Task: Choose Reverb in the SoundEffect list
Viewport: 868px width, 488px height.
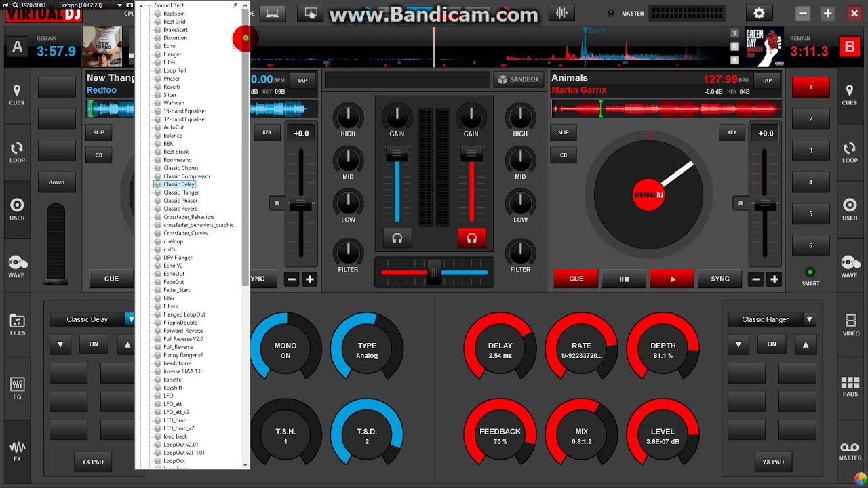Action: click(172, 87)
